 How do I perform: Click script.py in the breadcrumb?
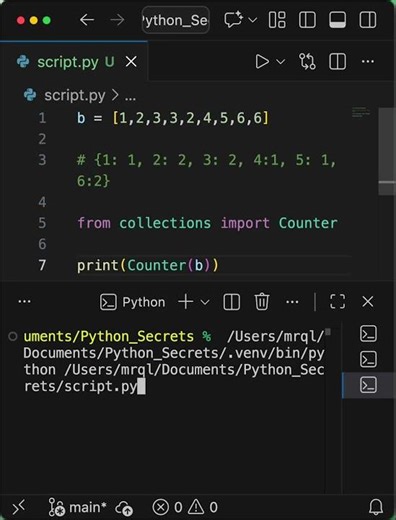75,96
